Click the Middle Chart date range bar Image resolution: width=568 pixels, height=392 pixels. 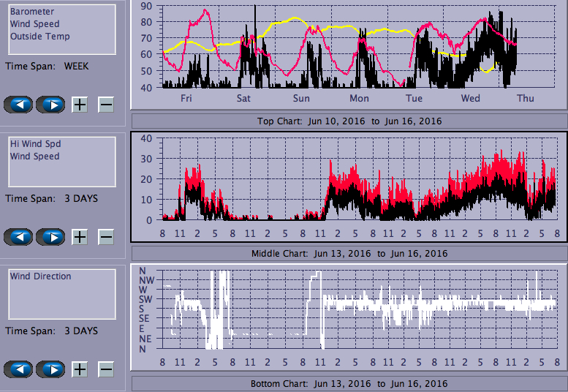coord(349,253)
